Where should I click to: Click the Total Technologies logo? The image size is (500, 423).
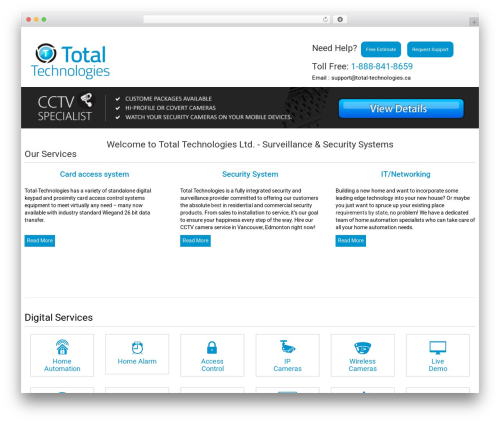point(70,61)
